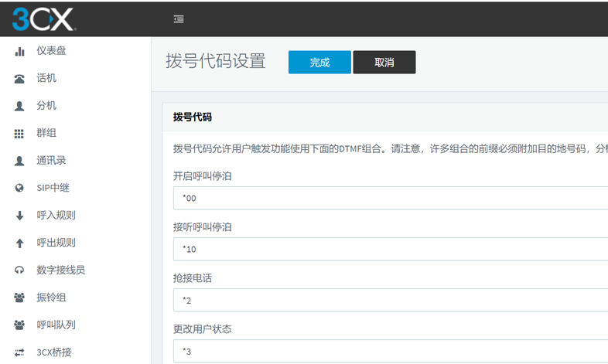Image resolution: width=608 pixels, height=364 pixels.
Task: Click the 取消 button
Action: [384, 62]
